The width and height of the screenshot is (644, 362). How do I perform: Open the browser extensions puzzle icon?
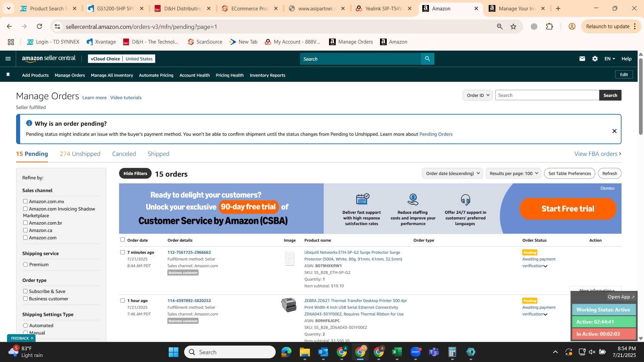tap(549, 26)
